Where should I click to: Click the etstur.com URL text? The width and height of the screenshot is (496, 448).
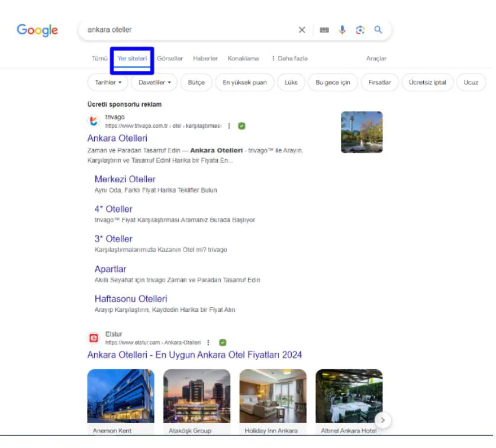click(153, 343)
